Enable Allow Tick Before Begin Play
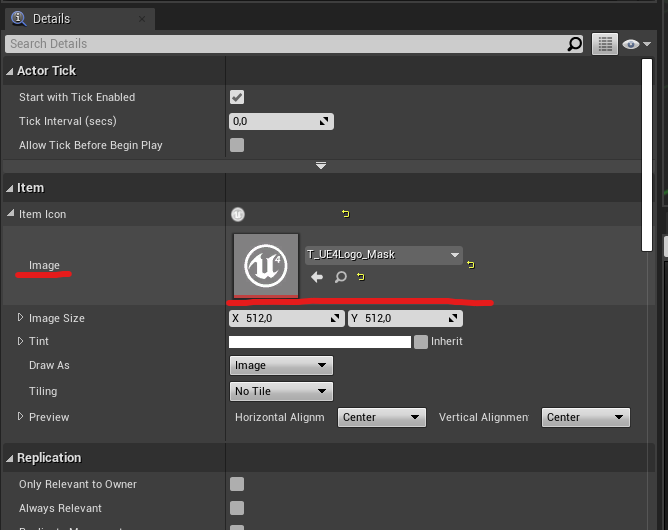The image size is (668, 530). point(237,145)
